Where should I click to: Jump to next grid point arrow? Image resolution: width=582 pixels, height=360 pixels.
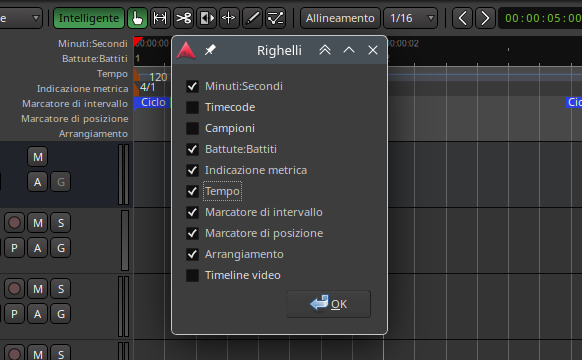(x=485, y=18)
